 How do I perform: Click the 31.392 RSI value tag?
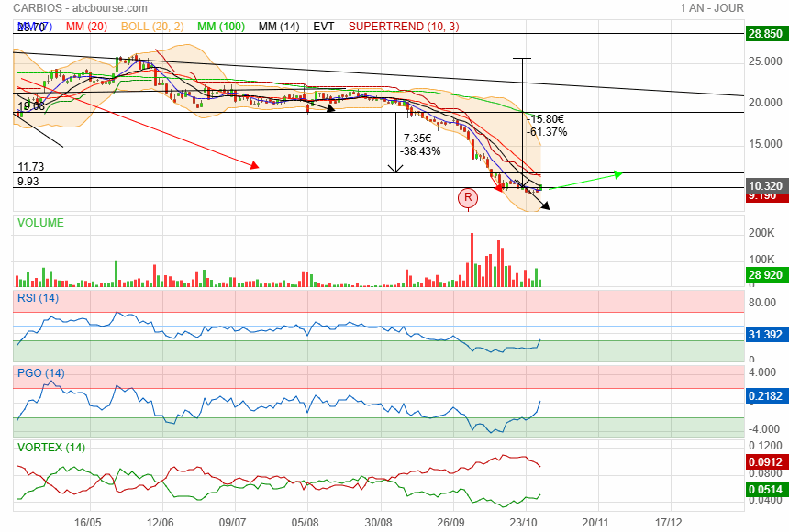click(x=764, y=335)
